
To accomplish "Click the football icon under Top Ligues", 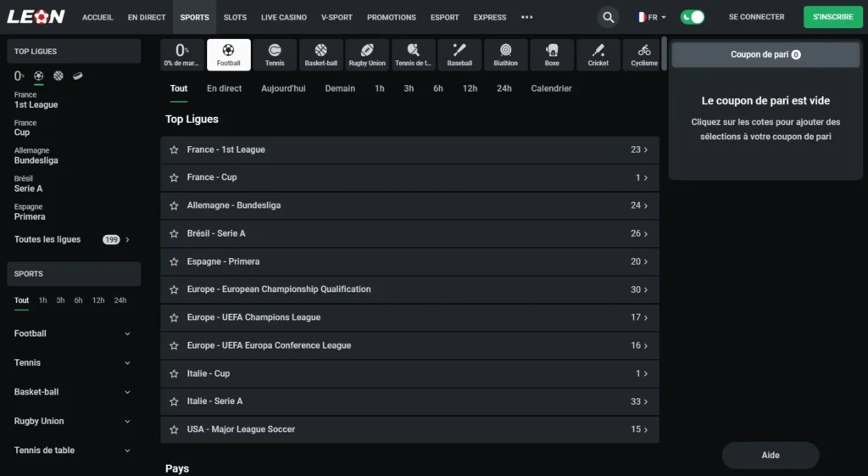I will coord(39,76).
